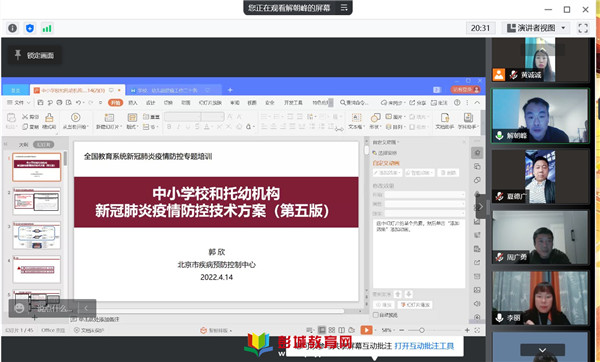Screen dimensions: 600x362
Task: Click the pin icon to lock the screen
Action: [18, 55]
